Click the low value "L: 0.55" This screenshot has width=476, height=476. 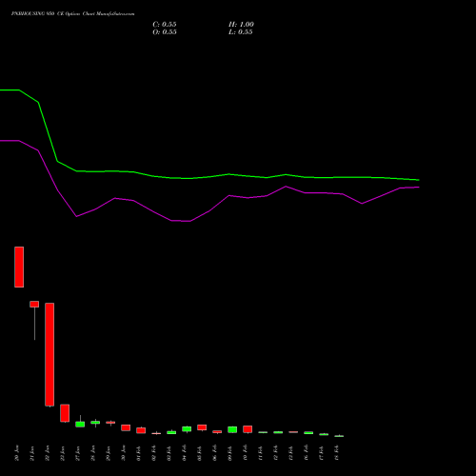(241, 32)
